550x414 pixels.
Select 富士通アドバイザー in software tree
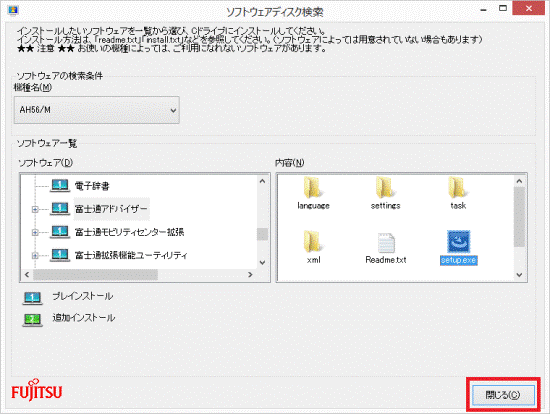[111, 209]
